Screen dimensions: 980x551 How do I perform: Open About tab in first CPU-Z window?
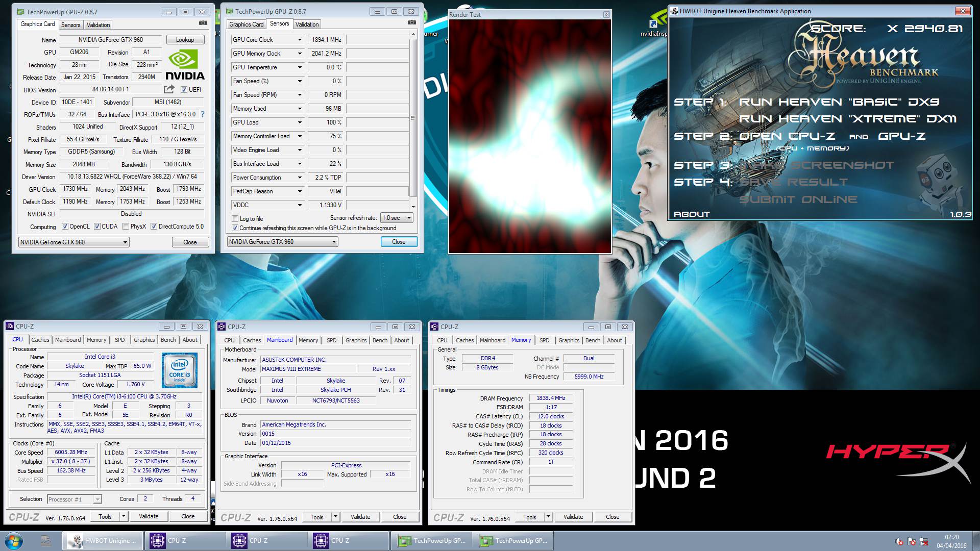[190, 340]
